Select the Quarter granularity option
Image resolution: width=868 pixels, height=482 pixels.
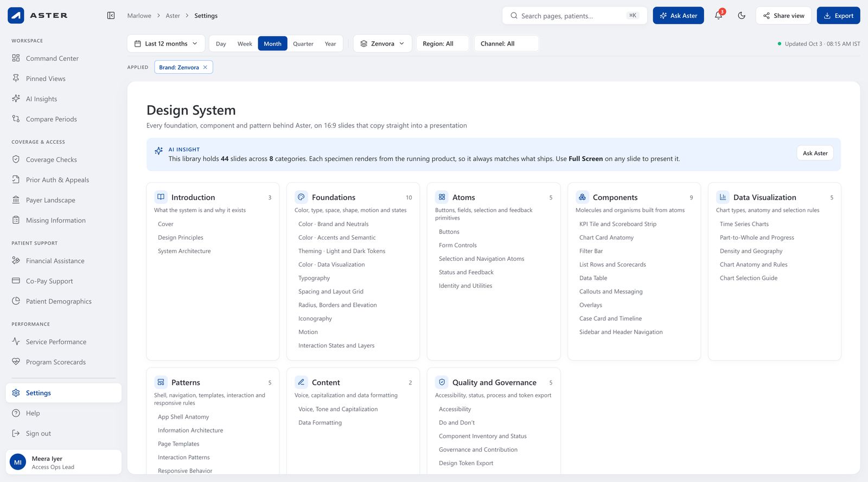[303, 44]
